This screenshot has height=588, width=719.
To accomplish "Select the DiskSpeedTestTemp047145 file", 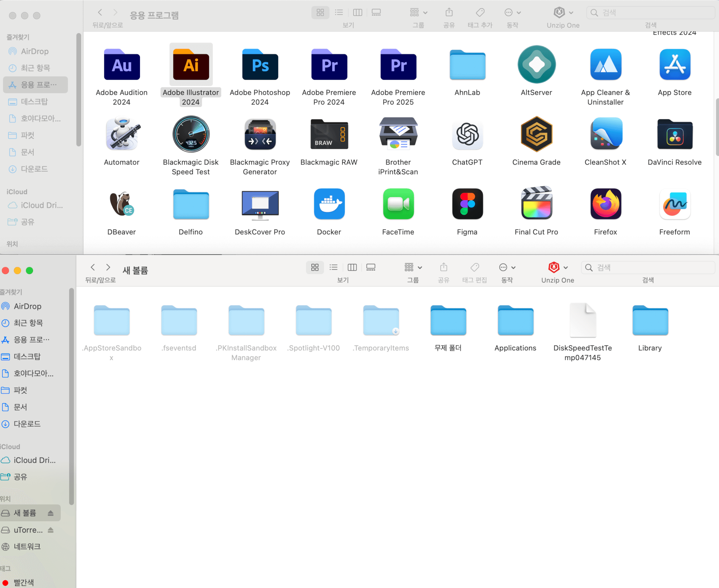I will [x=583, y=320].
